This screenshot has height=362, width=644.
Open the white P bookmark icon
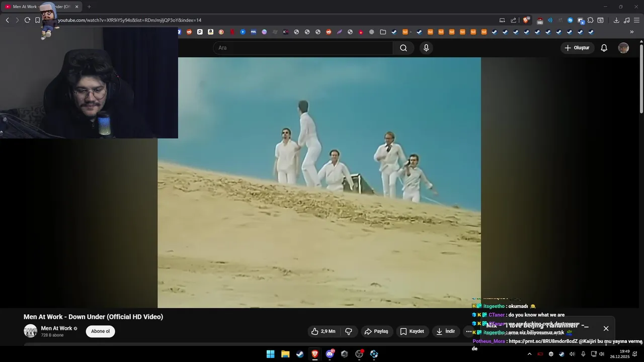(x=200, y=32)
